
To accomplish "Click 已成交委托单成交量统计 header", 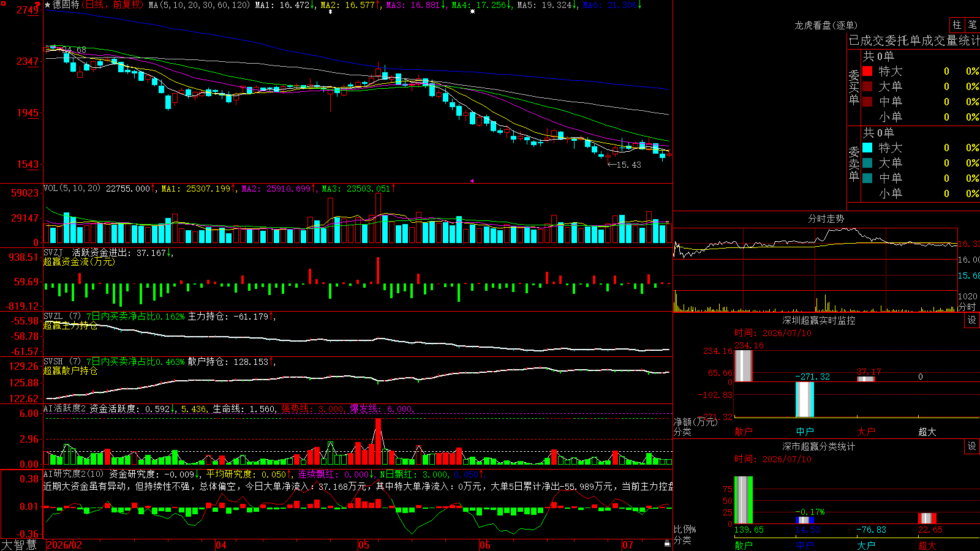I will (x=914, y=40).
